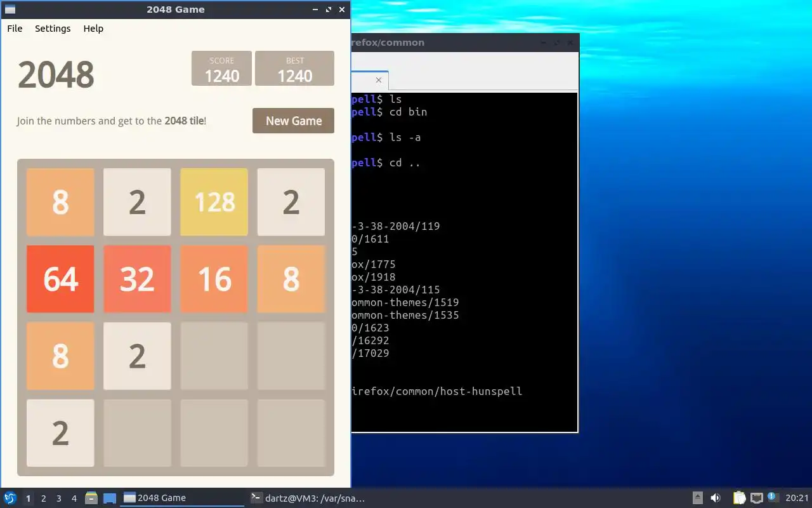This screenshot has width=812, height=508.
Task: Click the 64 tile on the board
Action: [60, 279]
